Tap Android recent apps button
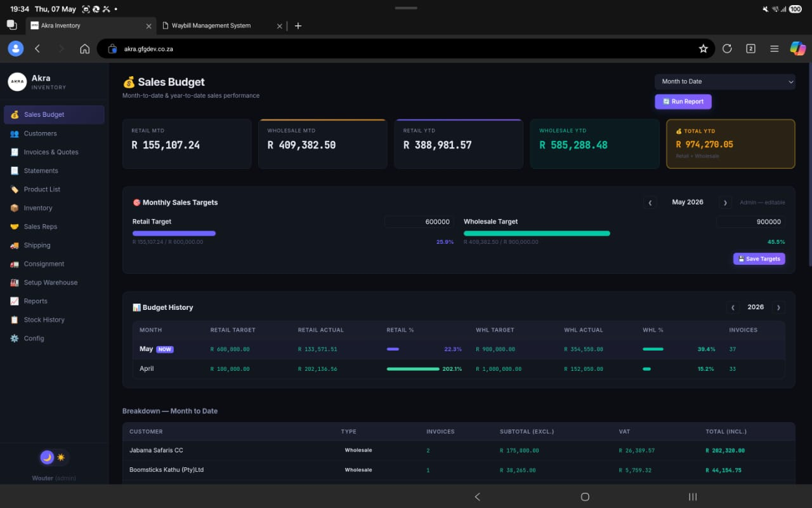This screenshot has width=812, height=508. coord(693,497)
